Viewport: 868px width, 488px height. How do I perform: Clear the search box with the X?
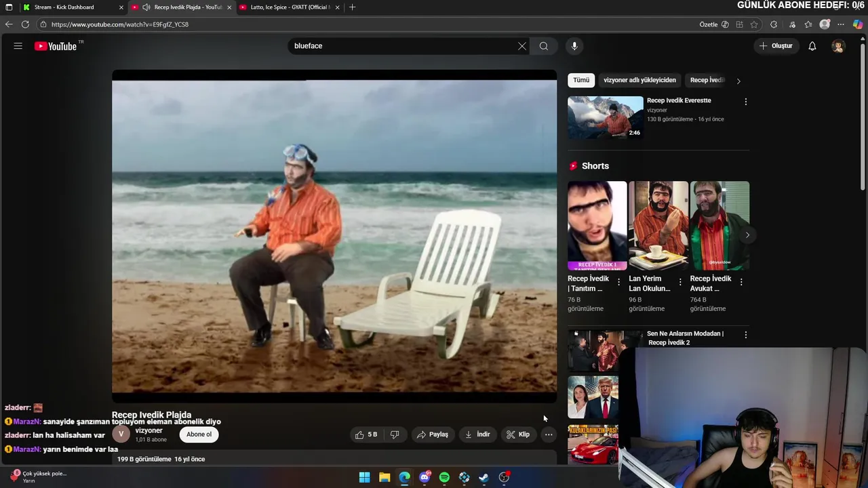coord(522,46)
